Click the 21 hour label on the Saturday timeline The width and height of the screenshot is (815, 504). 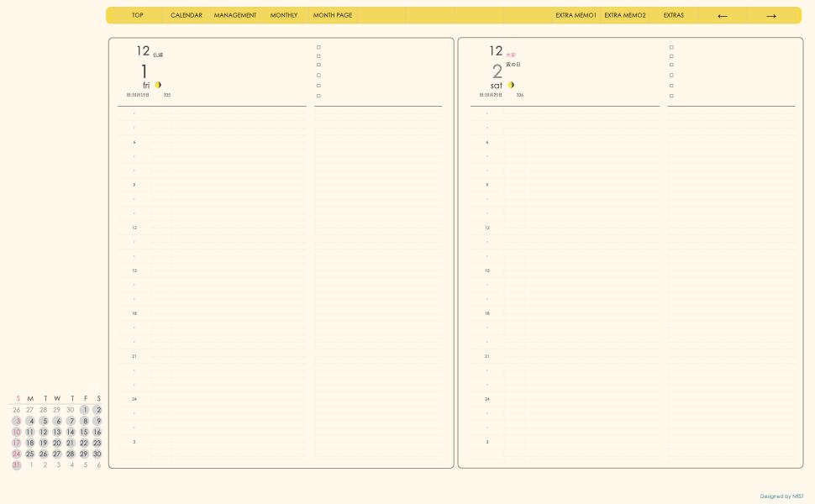[x=487, y=356]
